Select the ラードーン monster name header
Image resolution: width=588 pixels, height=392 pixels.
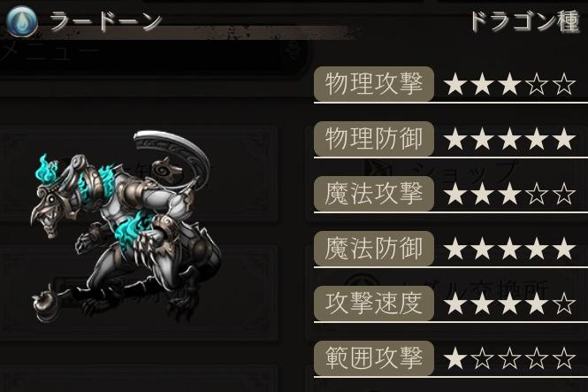[x=106, y=21]
